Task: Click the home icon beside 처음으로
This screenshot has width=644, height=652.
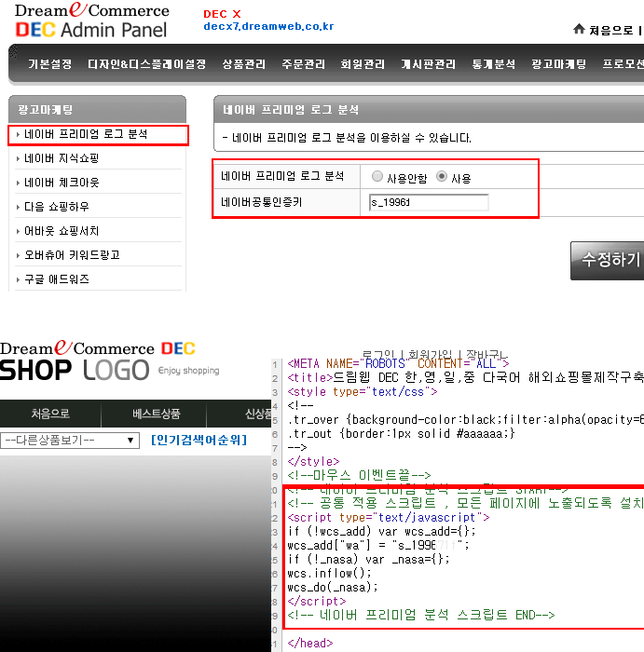Action: pos(579,30)
